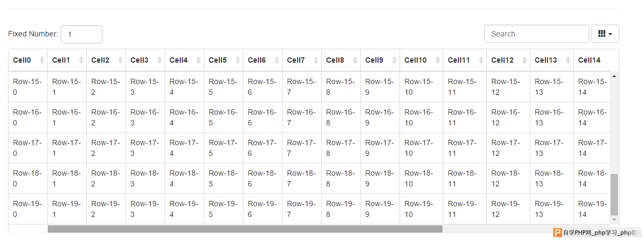This screenshot has width=644, height=240.
Task: Click the vertical scrollbar up arrow
Action: tap(615, 76)
